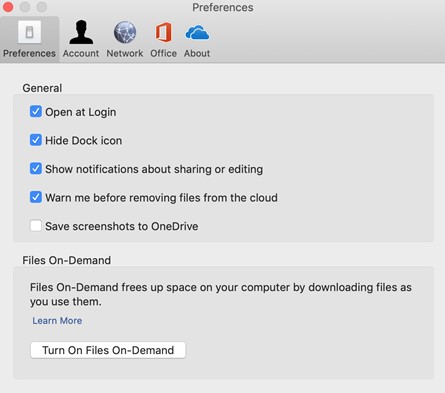This screenshot has height=393, width=445.
Task: Uncheck the Open at Login checkbox
Action: point(36,112)
